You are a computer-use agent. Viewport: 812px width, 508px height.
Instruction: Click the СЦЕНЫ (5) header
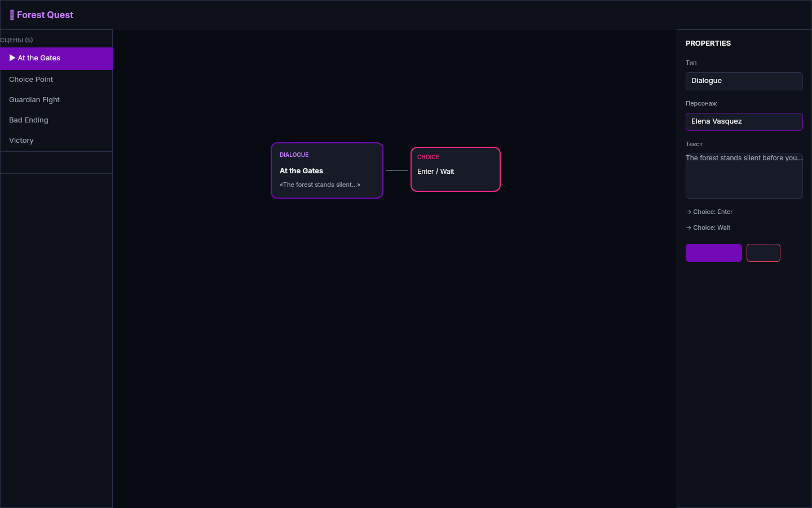(x=17, y=40)
